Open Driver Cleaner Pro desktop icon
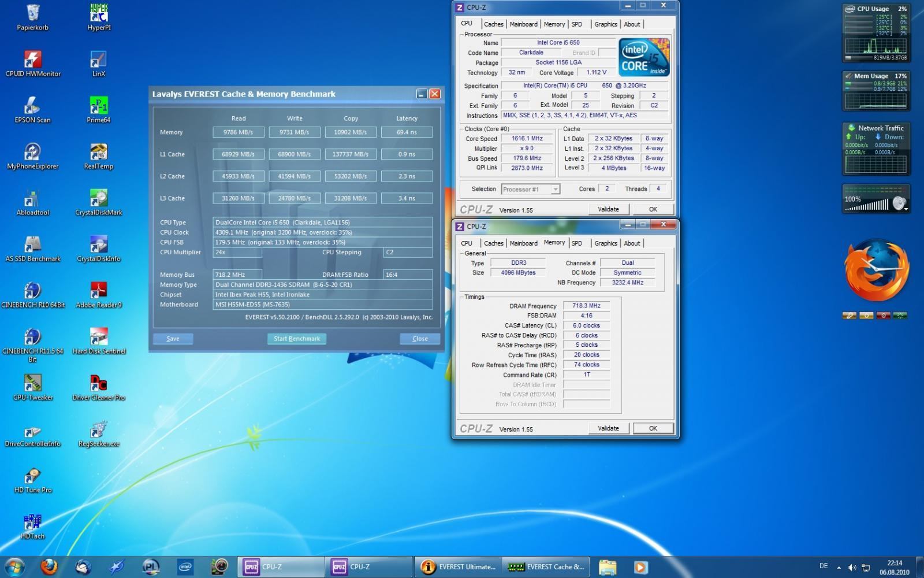The image size is (924, 578). point(99,387)
